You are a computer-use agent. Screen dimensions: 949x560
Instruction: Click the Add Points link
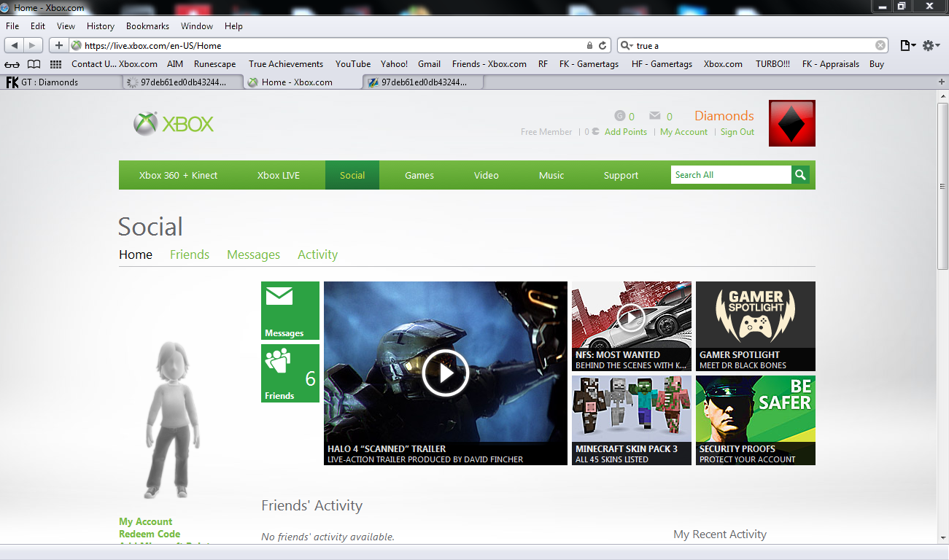(x=626, y=132)
